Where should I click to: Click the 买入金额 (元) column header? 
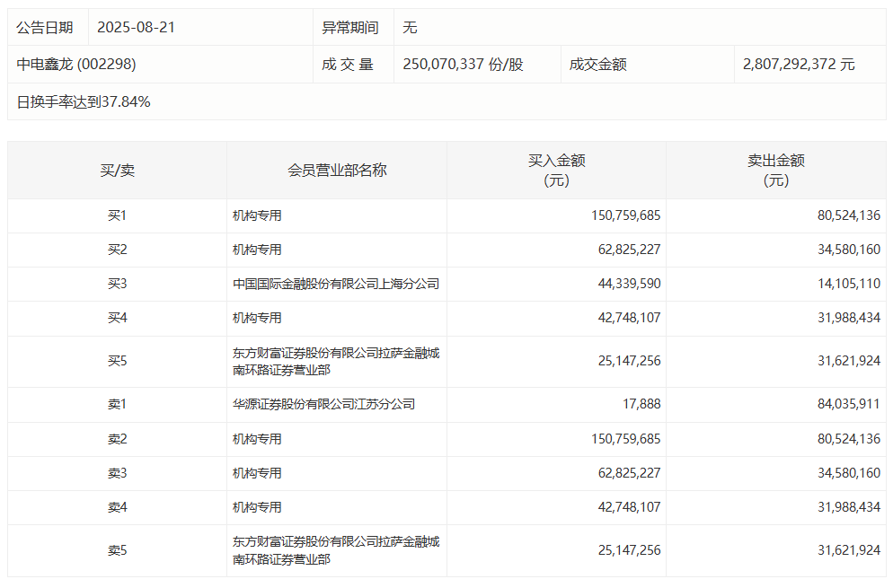[556, 170]
